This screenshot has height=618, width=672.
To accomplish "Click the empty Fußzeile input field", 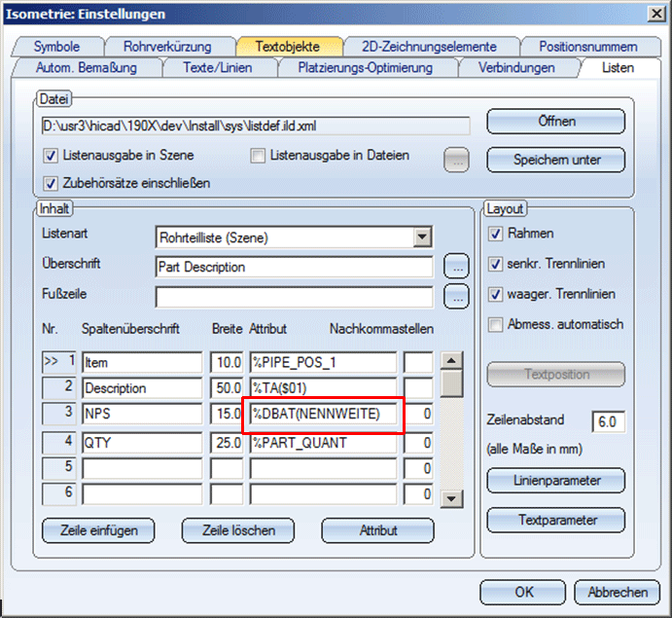I will pyautogui.click(x=294, y=297).
